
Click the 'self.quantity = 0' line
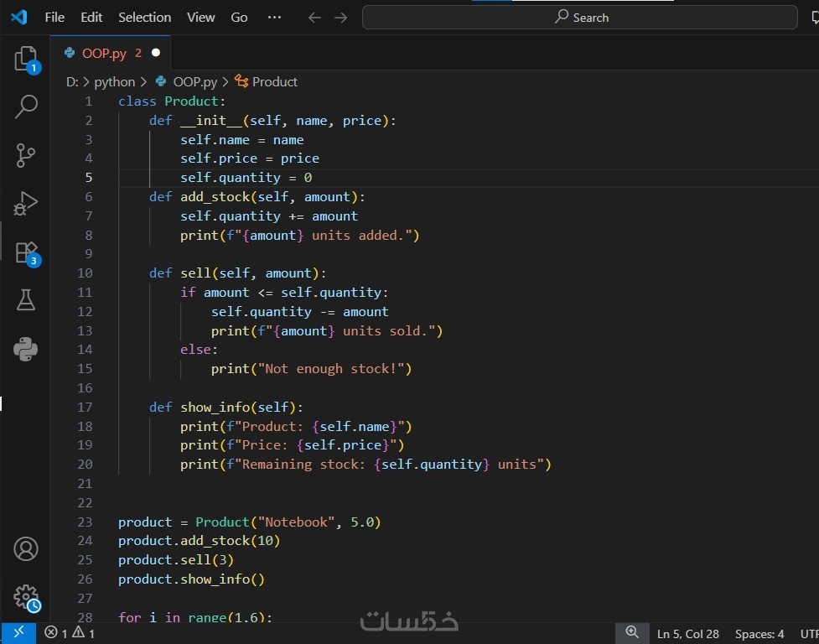[x=246, y=178]
